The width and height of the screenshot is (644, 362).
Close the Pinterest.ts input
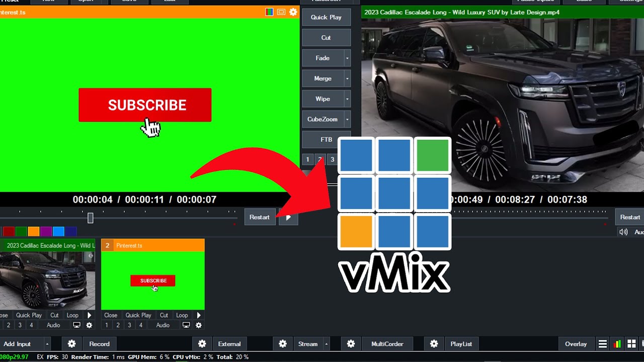(x=111, y=315)
